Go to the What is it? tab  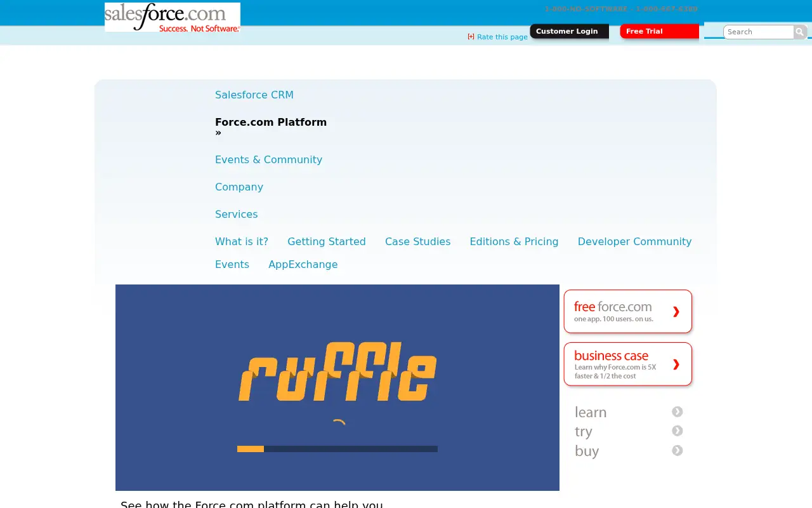point(242,241)
